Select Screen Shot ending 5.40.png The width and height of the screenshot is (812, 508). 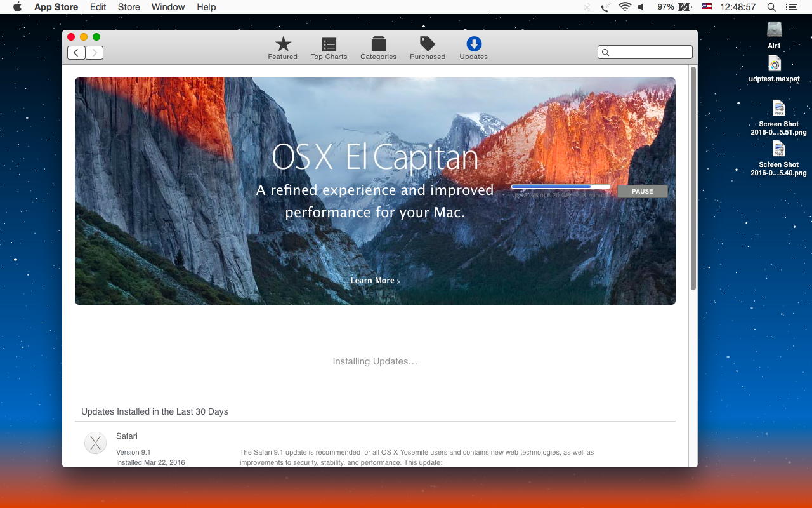[x=778, y=159]
